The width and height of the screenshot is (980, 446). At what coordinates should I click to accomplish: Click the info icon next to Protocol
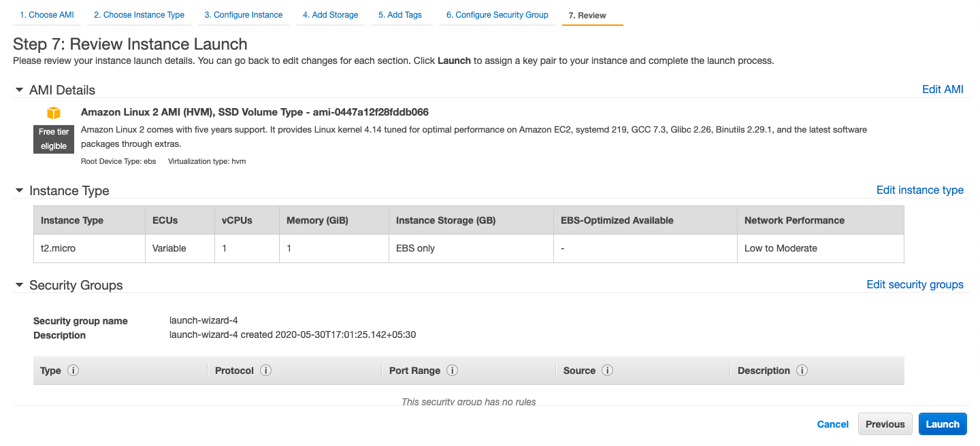(266, 371)
